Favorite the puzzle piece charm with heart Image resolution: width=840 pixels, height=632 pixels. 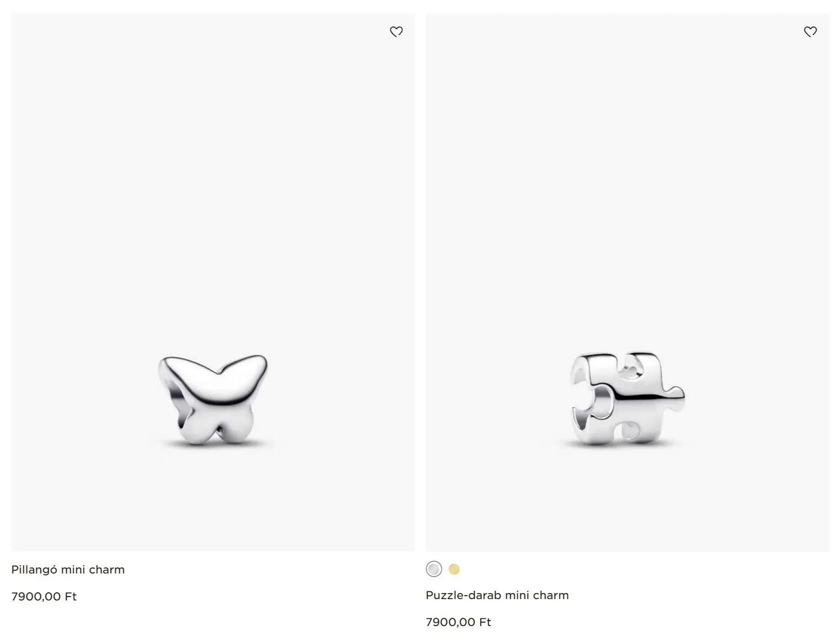coord(810,31)
